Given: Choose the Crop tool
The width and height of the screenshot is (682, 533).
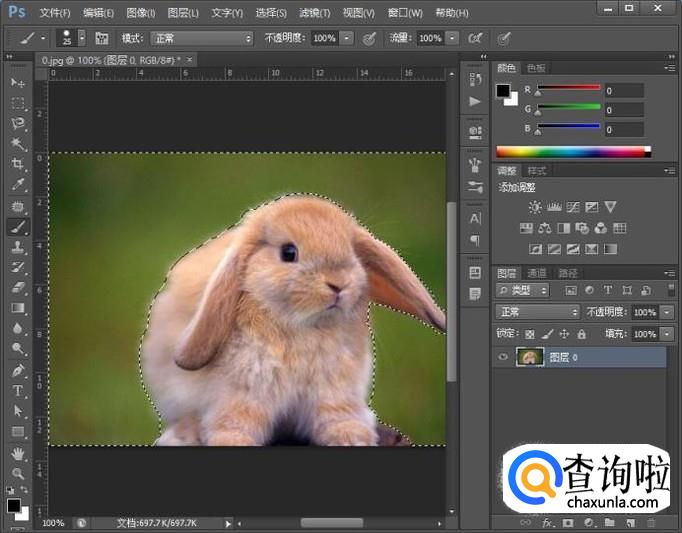Looking at the screenshot, I should pyautogui.click(x=17, y=164).
